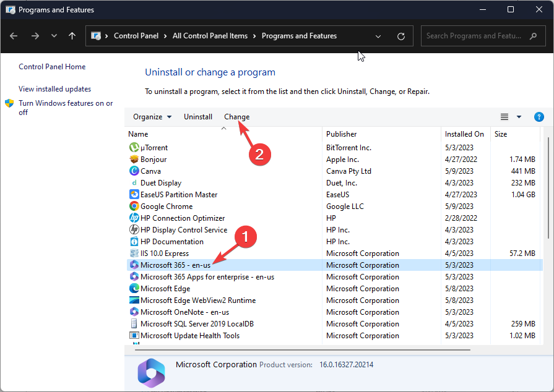Screen dimensions: 554x392
Task: Open the Help question mark icon
Action: pyautogui.click(x=539, y=117)
